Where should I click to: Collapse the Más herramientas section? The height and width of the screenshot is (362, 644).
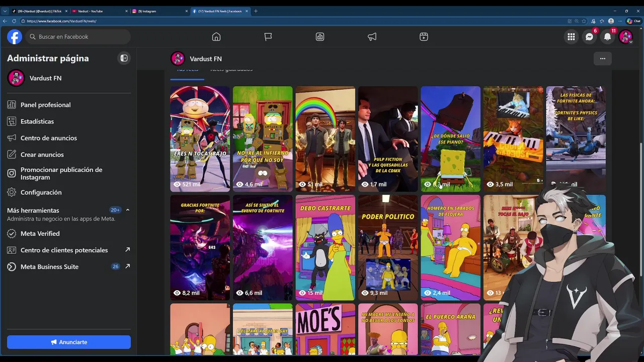coord(128,210)
